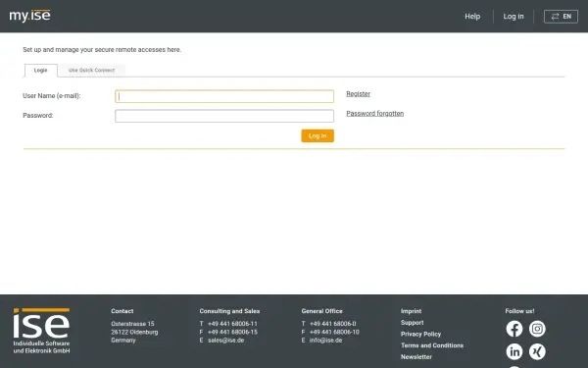Image resolution: width=588 pixels, height=368 pixels.
Task: Open the Xing page icon
Action: coord(537,351)
